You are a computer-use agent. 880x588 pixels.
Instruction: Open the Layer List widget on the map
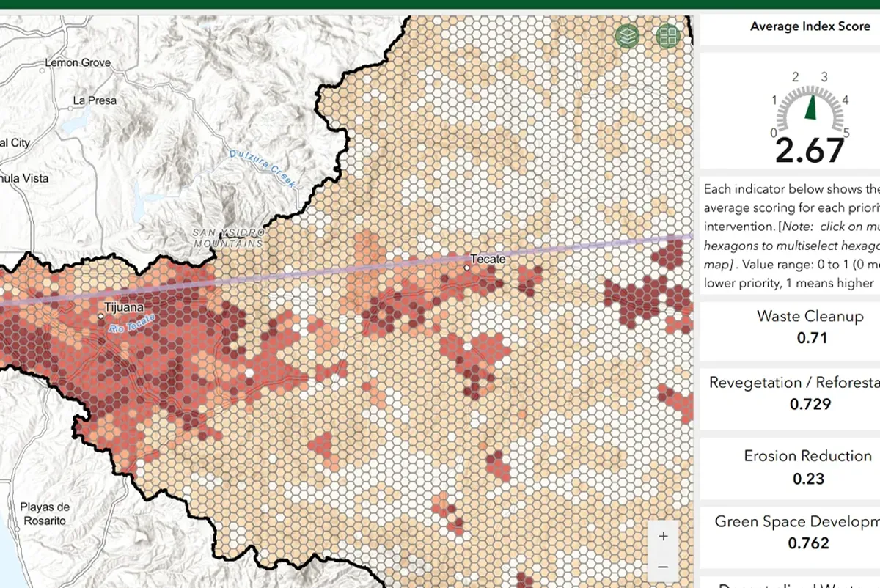626,35
